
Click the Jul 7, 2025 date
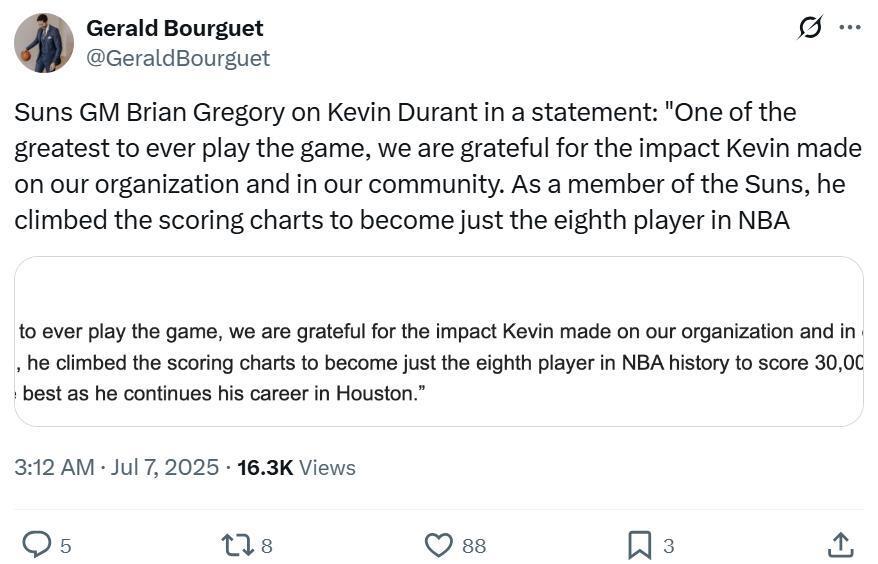pyautogui.click(x=165, y=468)
